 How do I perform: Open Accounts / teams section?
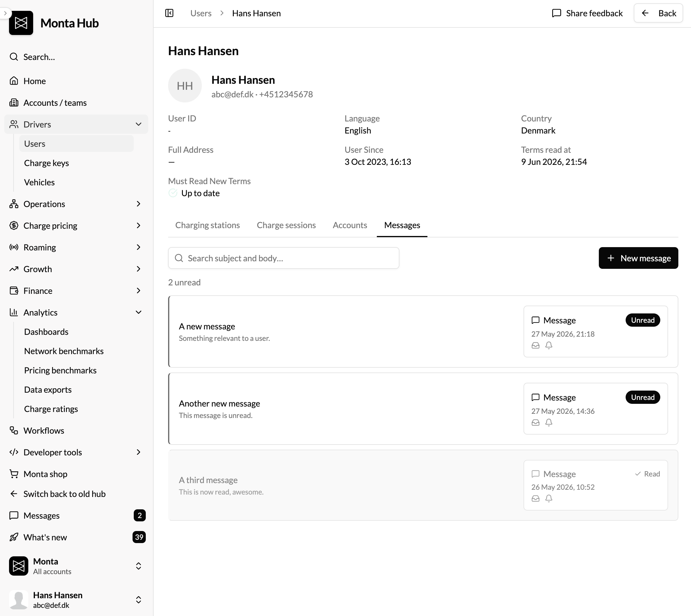(x=76, y=102)
